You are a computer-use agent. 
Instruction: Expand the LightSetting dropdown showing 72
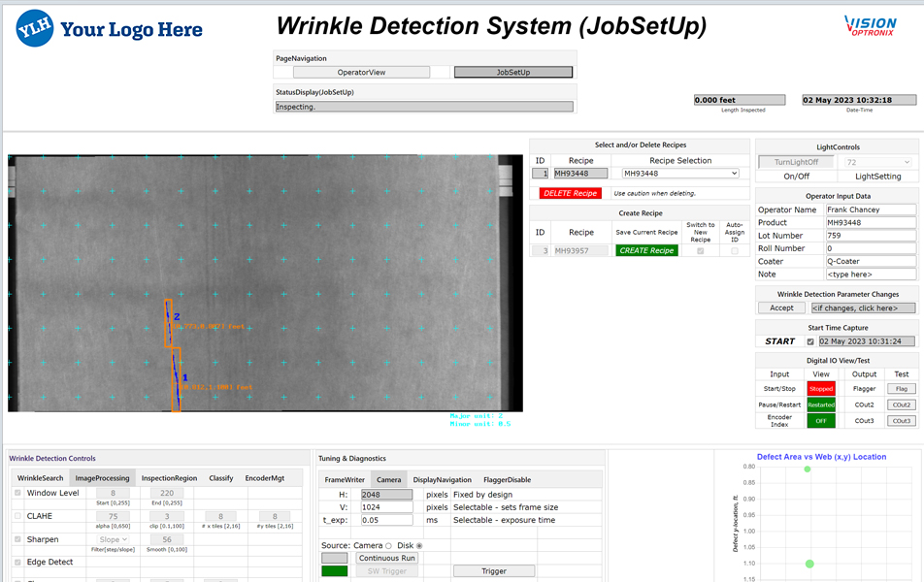point(878,162)
